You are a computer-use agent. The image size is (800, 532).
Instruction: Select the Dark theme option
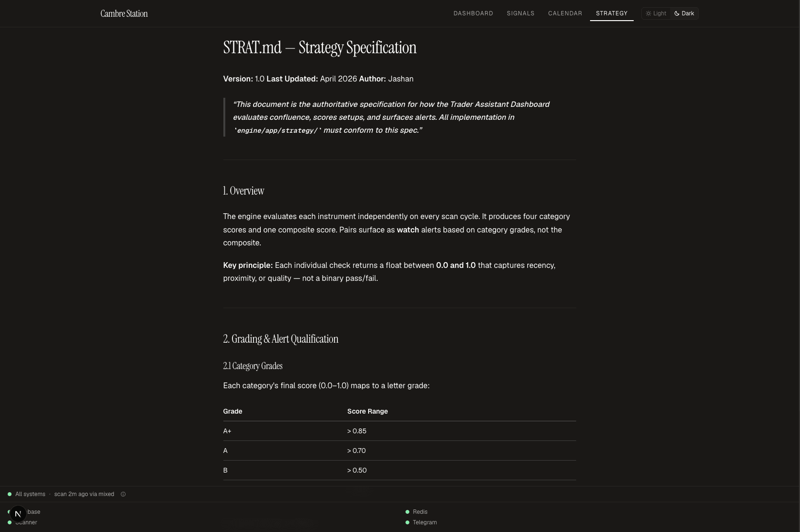(684, 13)
